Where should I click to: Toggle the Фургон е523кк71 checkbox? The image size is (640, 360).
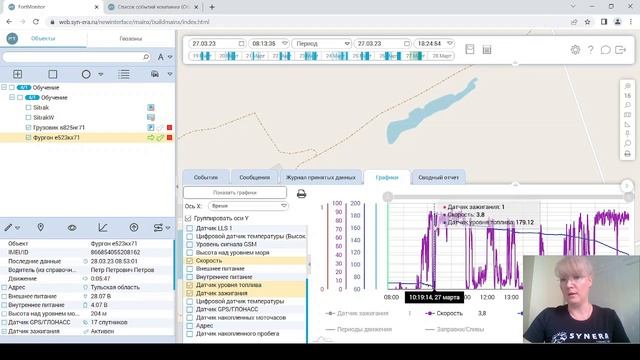[x=28, y=138]
